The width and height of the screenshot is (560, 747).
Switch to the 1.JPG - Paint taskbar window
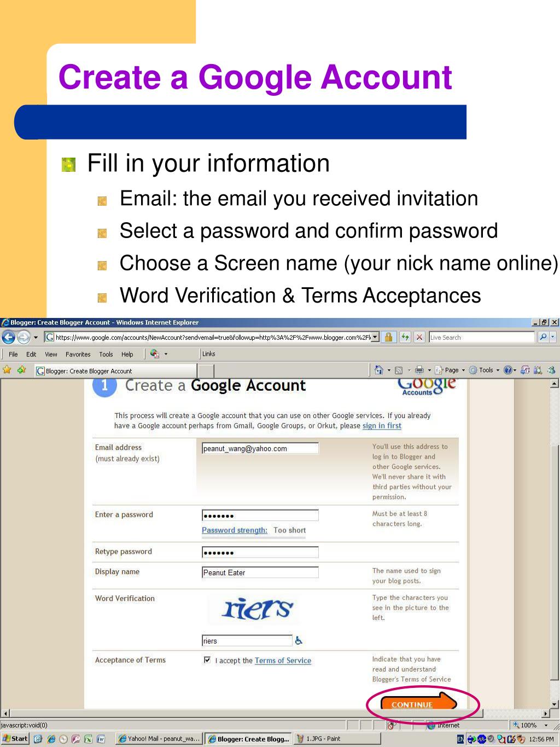point(336,739)
